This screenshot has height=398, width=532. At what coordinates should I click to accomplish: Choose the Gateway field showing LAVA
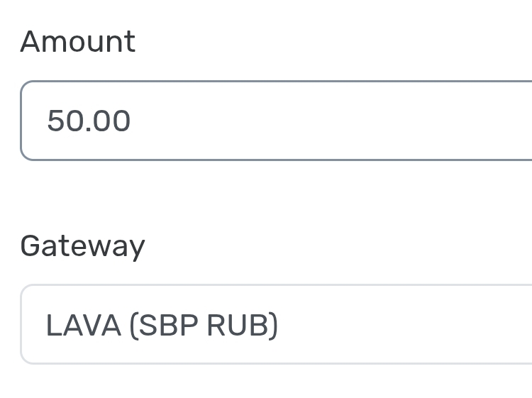(x=277, y=324)
